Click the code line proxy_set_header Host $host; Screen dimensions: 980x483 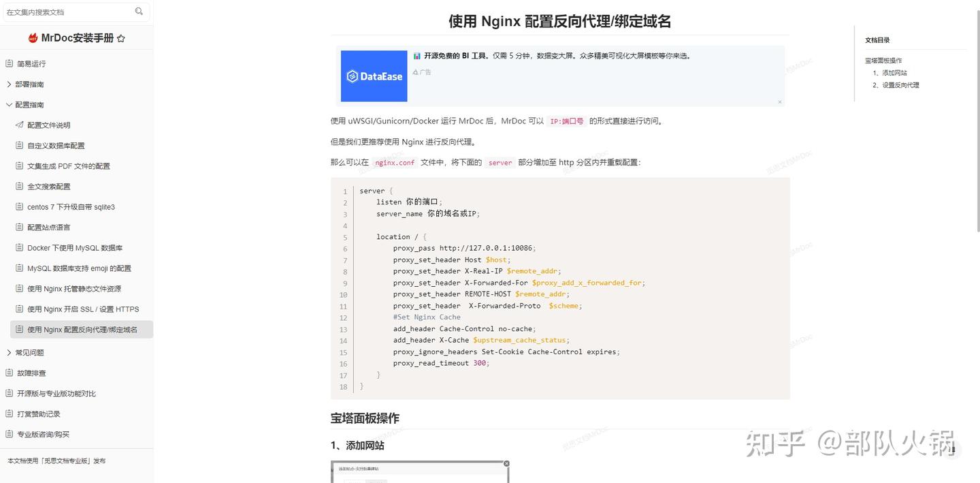click(452, 260)
